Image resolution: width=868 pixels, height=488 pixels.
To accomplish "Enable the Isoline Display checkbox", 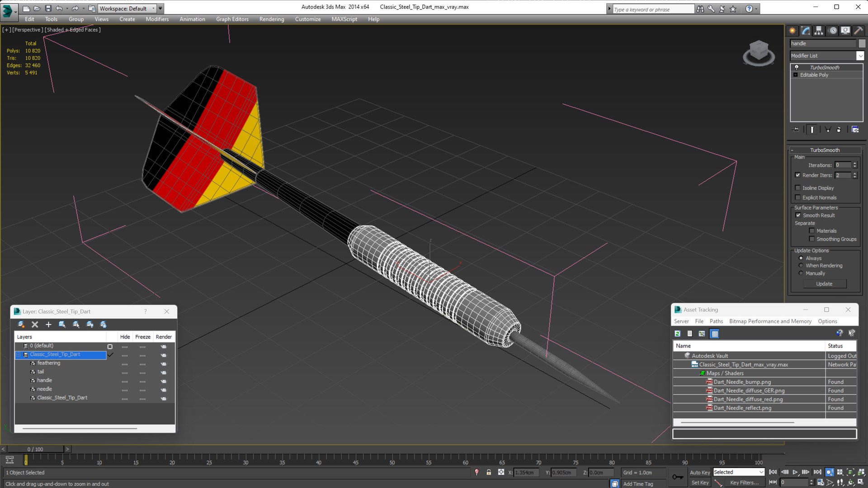I will (797, 188).
